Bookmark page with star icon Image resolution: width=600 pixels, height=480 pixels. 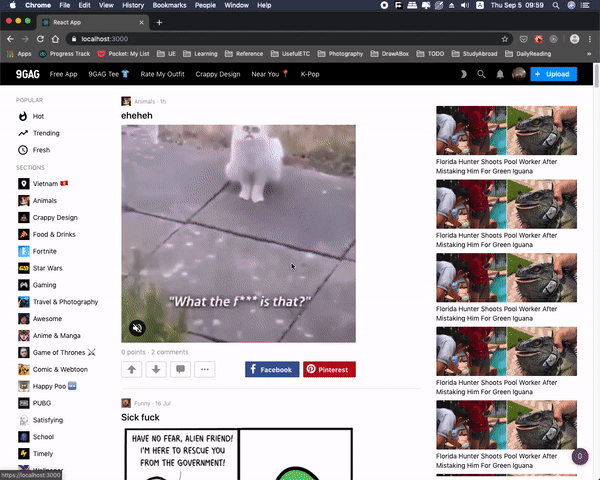505,39
